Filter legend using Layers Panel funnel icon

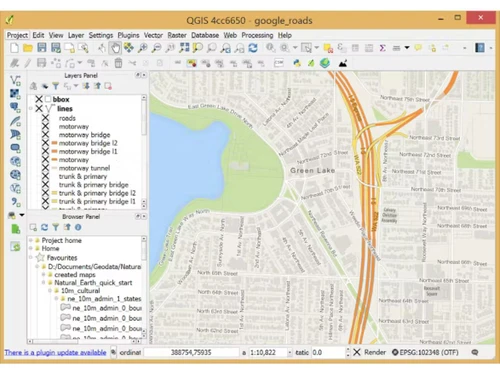click(55, 86)
